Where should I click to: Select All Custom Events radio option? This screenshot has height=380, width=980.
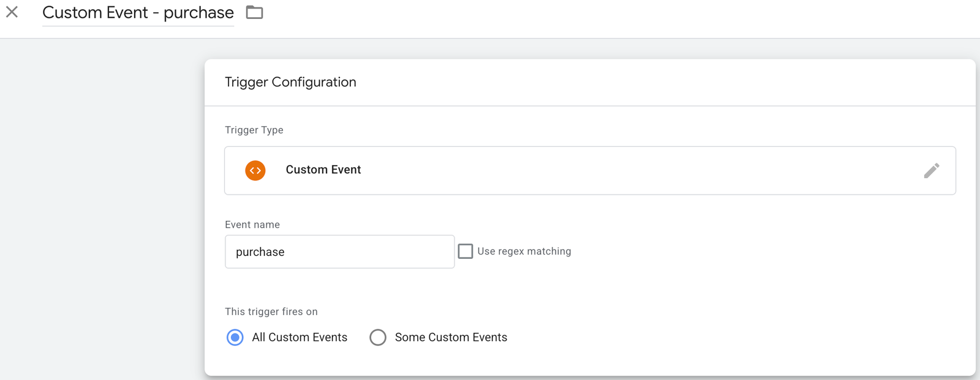[235, 337]
